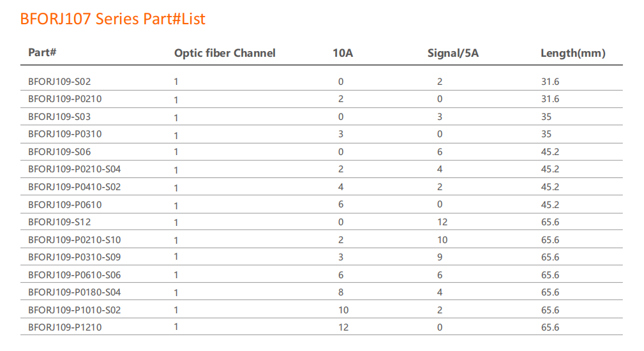Click part number BFORJ109-S12

(55, 222)
